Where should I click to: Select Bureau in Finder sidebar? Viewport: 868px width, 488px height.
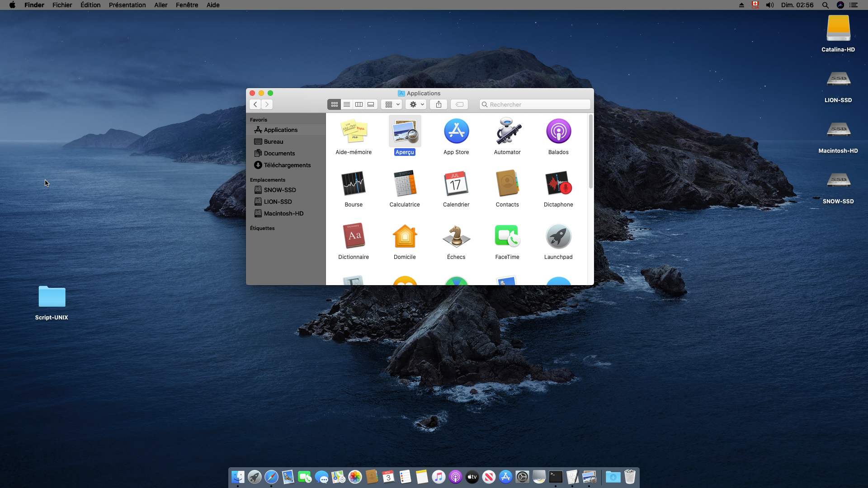point(286,141)
